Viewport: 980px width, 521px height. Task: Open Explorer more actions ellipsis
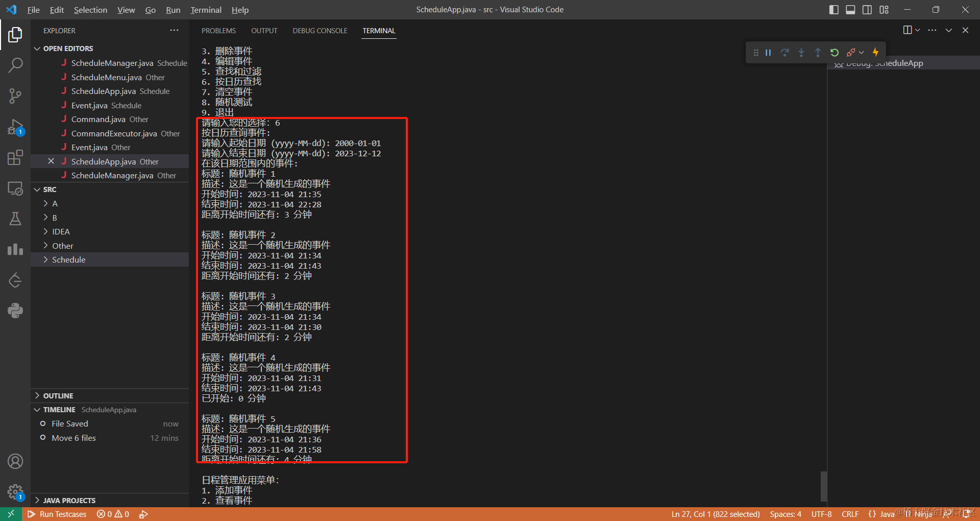(174, 30)
